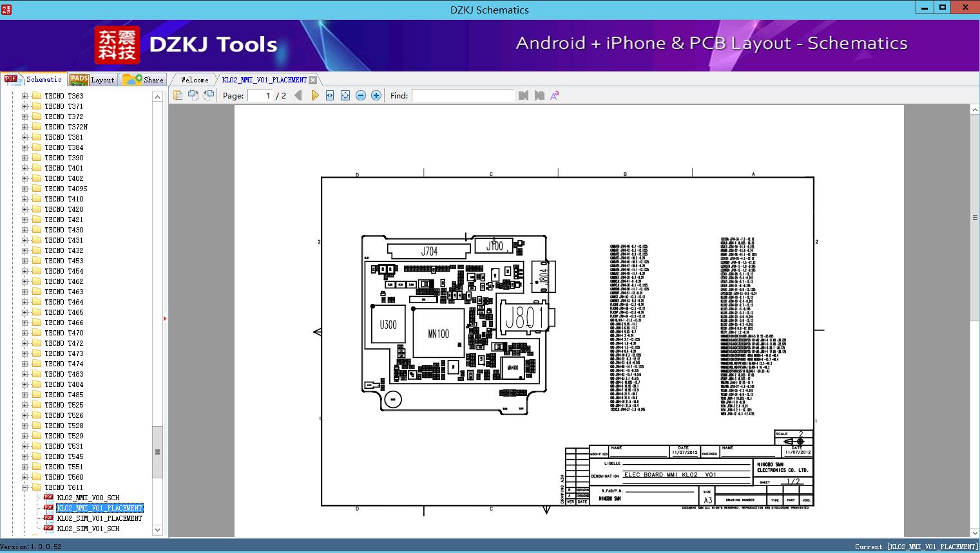
Task: Zoom in with the plus icon
Action: (376, 95)
